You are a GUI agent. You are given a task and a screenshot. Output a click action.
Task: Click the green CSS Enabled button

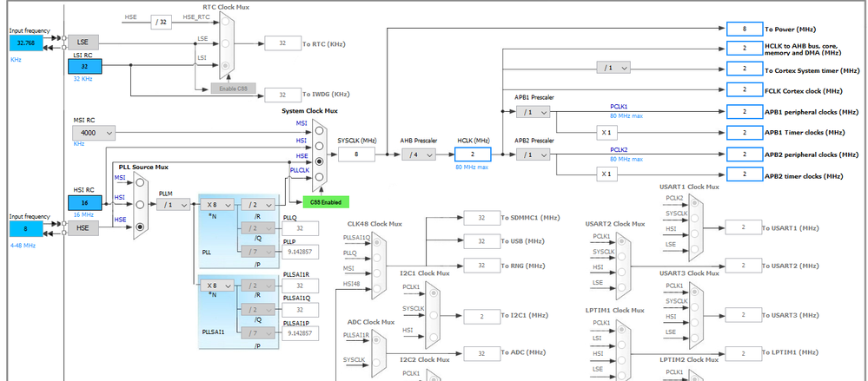coord(326,202)
